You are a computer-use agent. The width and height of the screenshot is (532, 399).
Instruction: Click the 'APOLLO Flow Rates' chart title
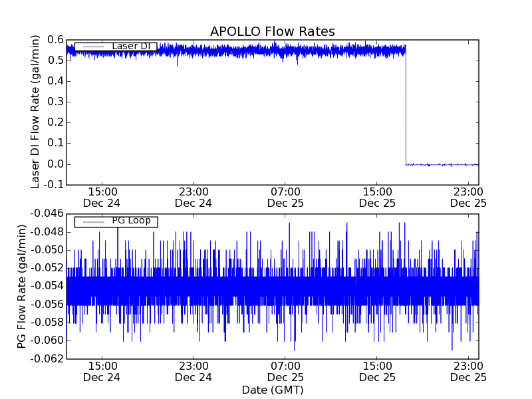[x=273, y=31]
